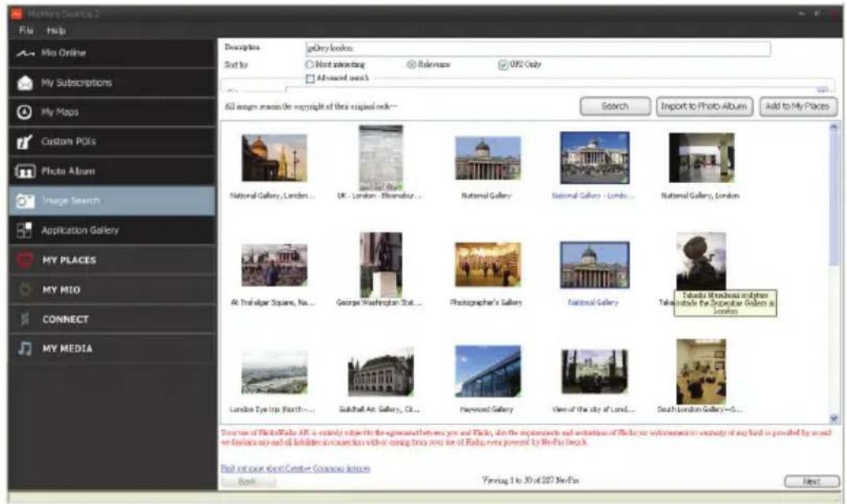
Task: Open the Custom POIs panel
Action: (x=112, y=141)
